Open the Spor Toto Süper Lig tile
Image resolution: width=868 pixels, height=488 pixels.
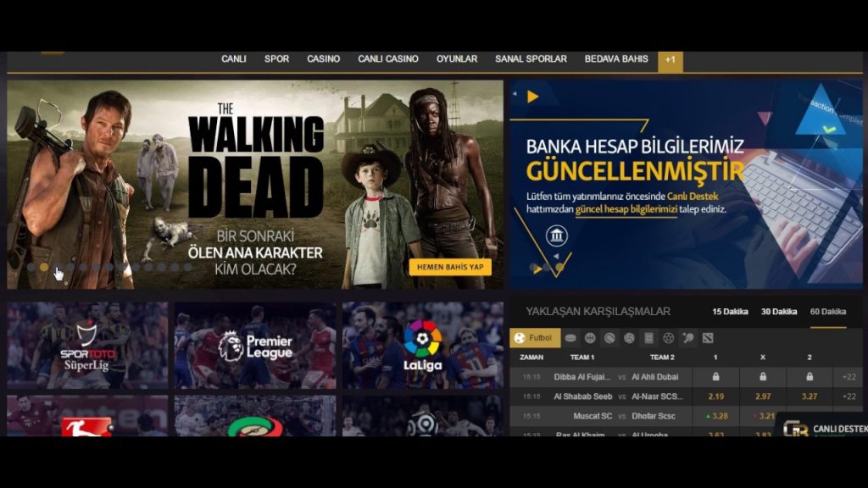[87, 346]
